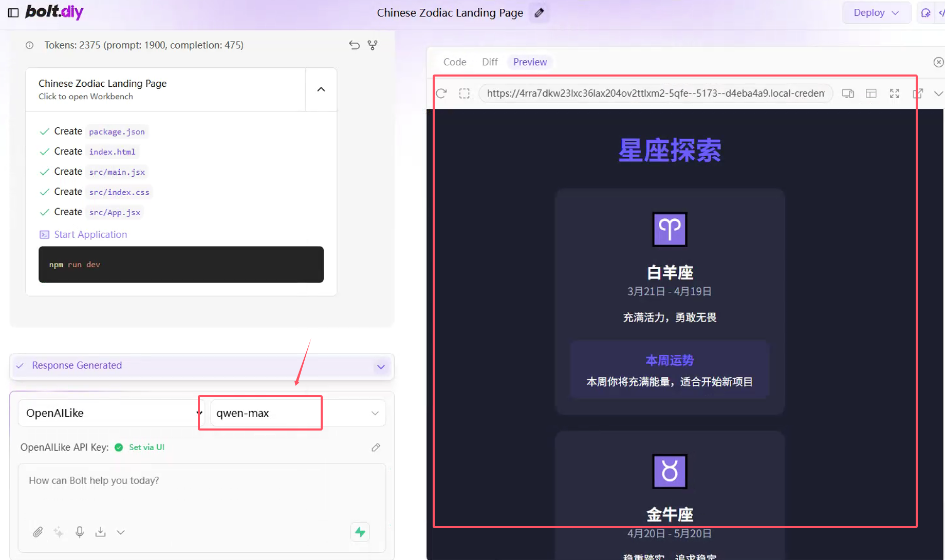
Task: Edit the project title with pencil icon
Action: click(x=539, y=13)
